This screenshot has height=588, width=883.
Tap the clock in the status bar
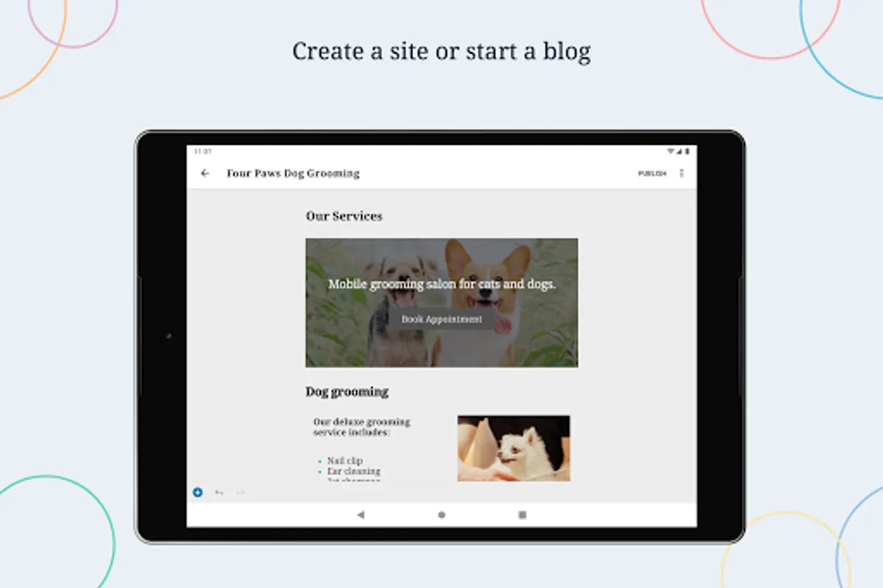coord(203,151)
